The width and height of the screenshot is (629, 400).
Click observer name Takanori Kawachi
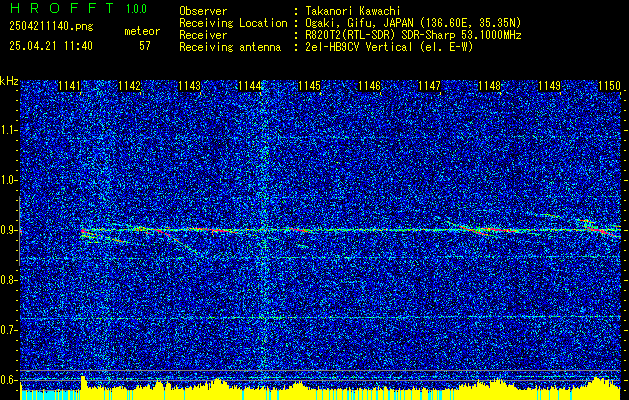[353, 11]
